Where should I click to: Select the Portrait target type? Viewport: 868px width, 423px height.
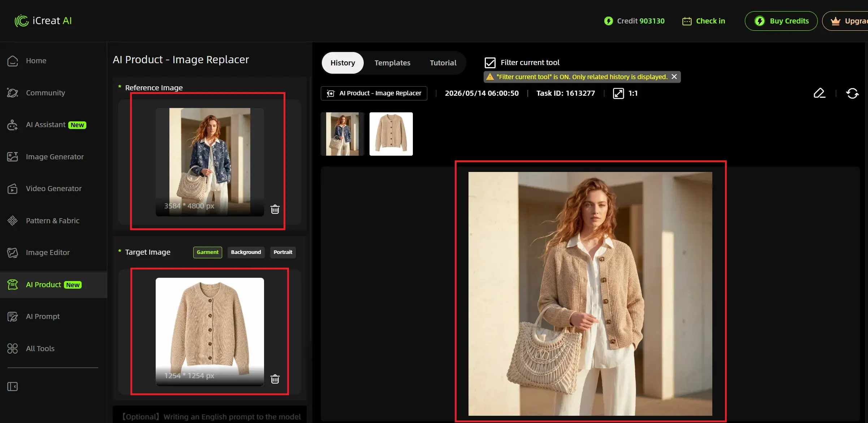[283, 252]
